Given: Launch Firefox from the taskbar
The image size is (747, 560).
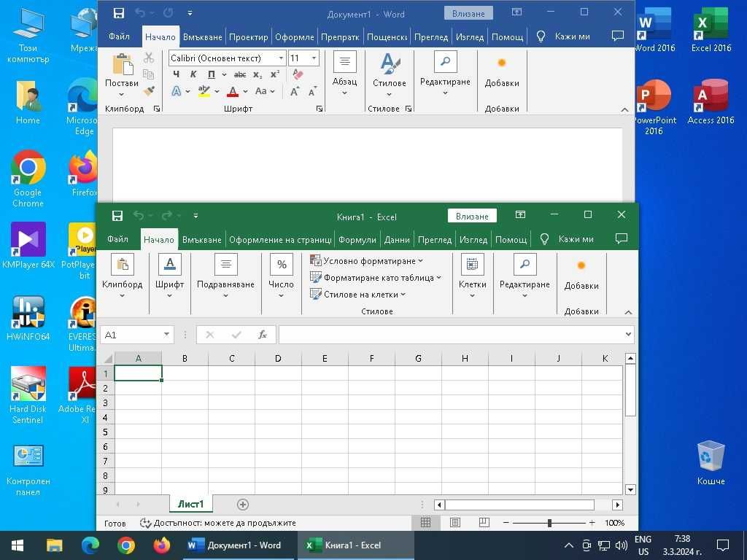Looking at the screenshot, I should (x=161, y=545).
